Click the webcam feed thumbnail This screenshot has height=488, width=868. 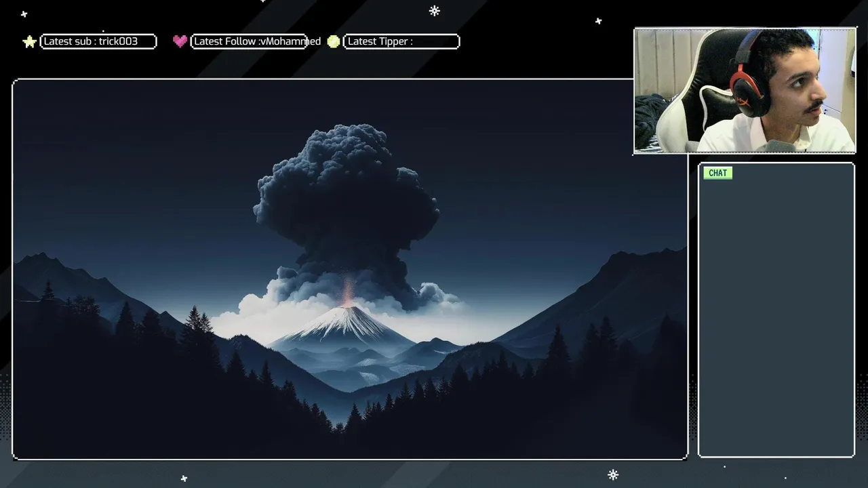point(745,91)
